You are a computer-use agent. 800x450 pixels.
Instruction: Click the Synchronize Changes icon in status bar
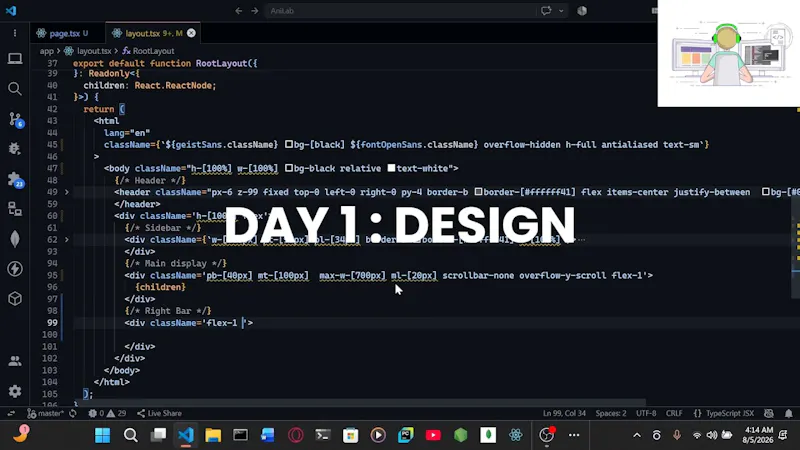(x=73, y=413)
